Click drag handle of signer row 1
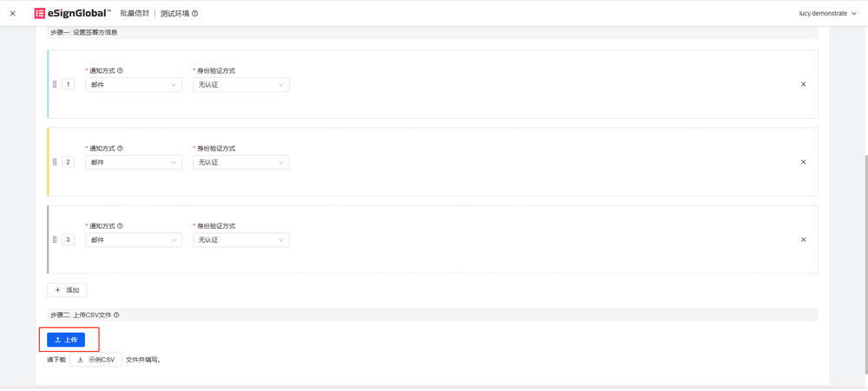 55,85
